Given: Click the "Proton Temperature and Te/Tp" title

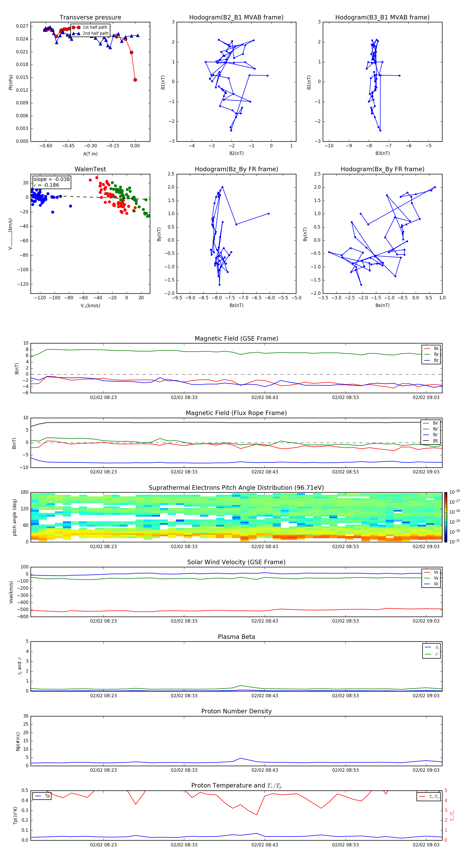Looking at the screenshot, I should (236, 786).
